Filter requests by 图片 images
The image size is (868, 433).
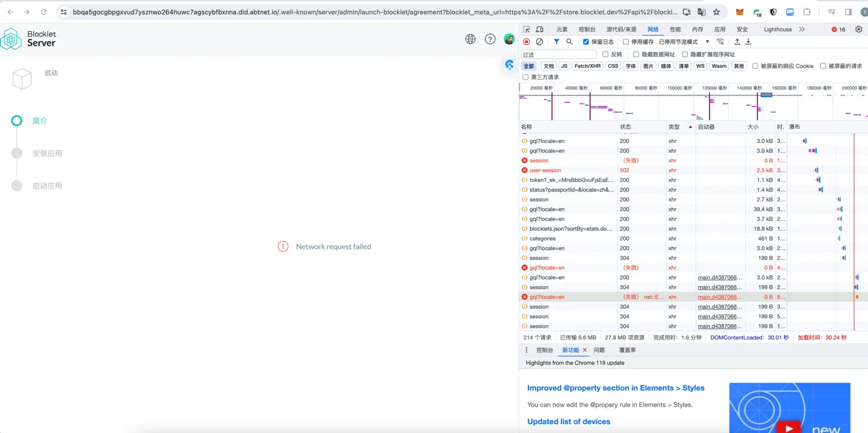[x=648, y=66]
